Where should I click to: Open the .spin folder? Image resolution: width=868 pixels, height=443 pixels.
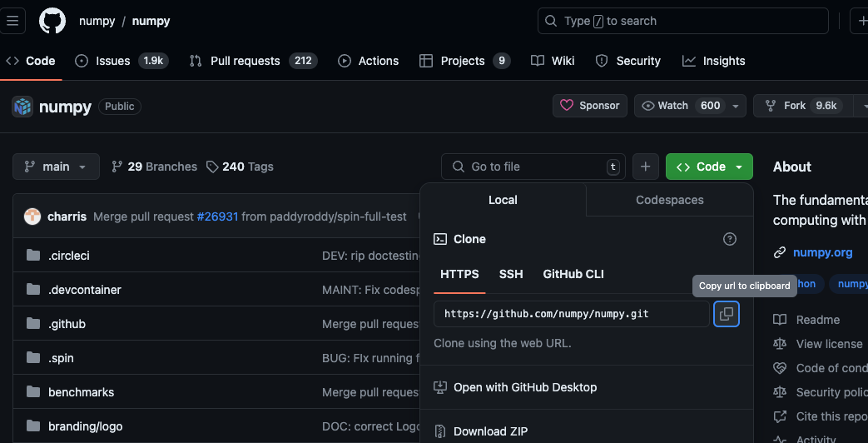pos(61,358)
